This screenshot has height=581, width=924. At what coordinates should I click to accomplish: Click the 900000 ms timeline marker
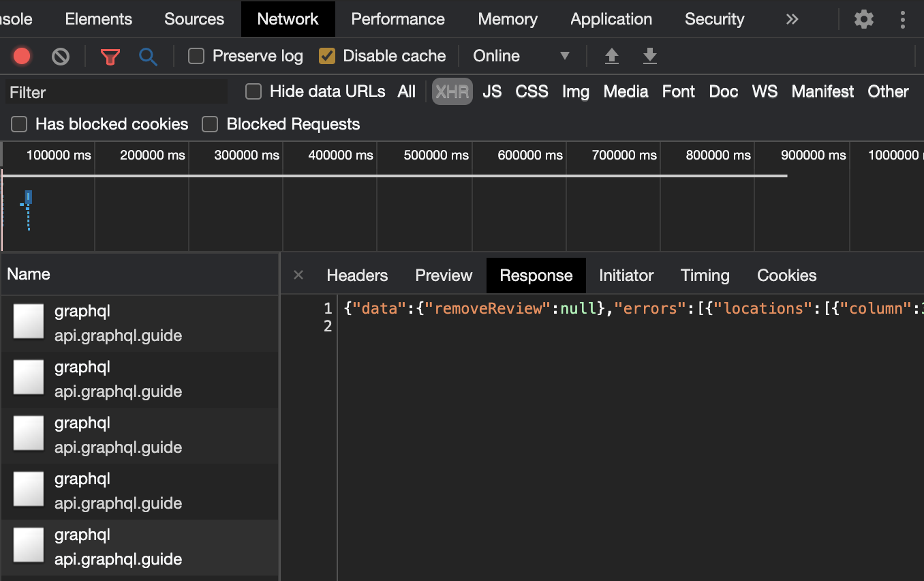point(814,155)
